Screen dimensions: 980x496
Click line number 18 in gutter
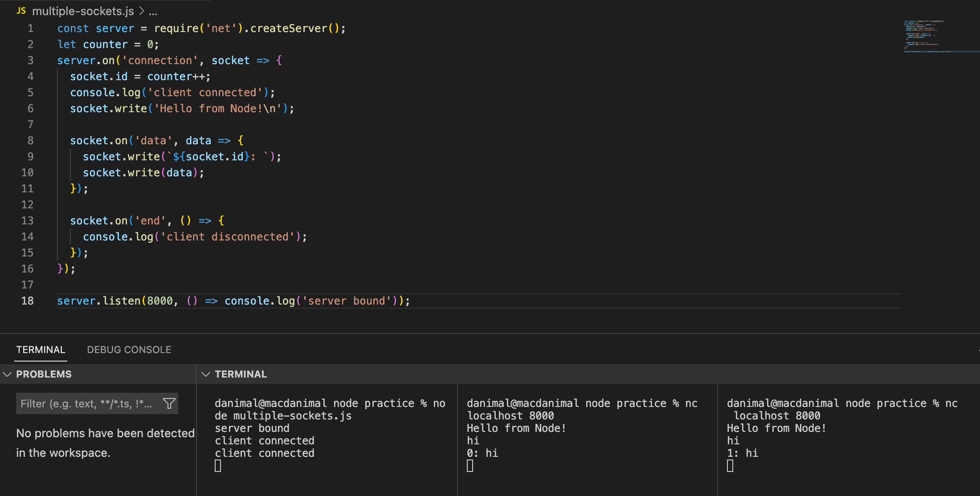tap(27, 301)
